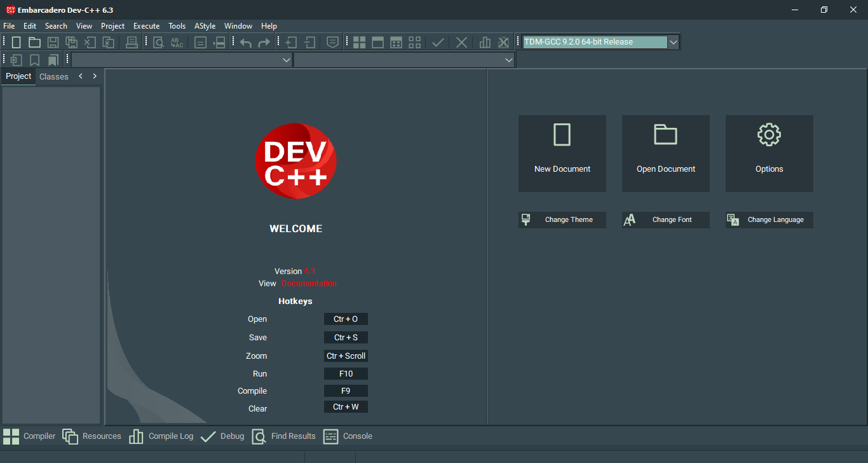This screenshot has width=868, height=463.
Task: Open the Search menu
Action: click(x=56, y=26)
